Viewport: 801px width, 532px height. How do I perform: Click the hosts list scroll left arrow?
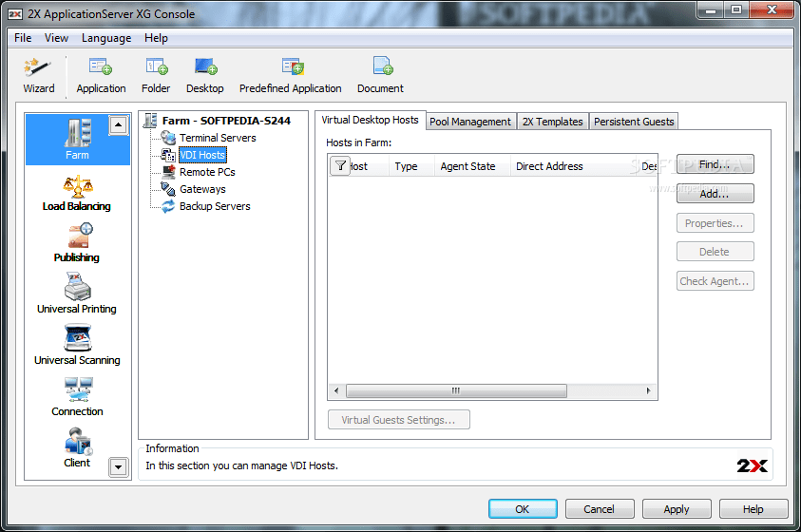(336, 390)
